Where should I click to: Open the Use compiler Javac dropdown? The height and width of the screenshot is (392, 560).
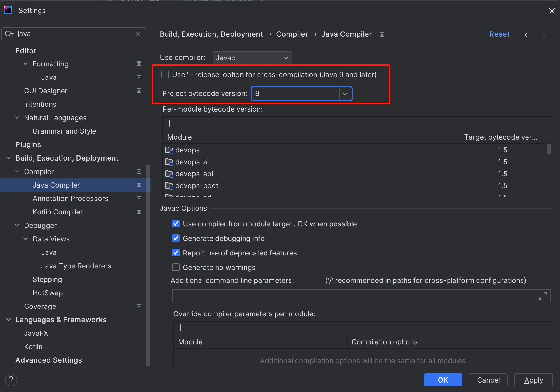point(252,58)
